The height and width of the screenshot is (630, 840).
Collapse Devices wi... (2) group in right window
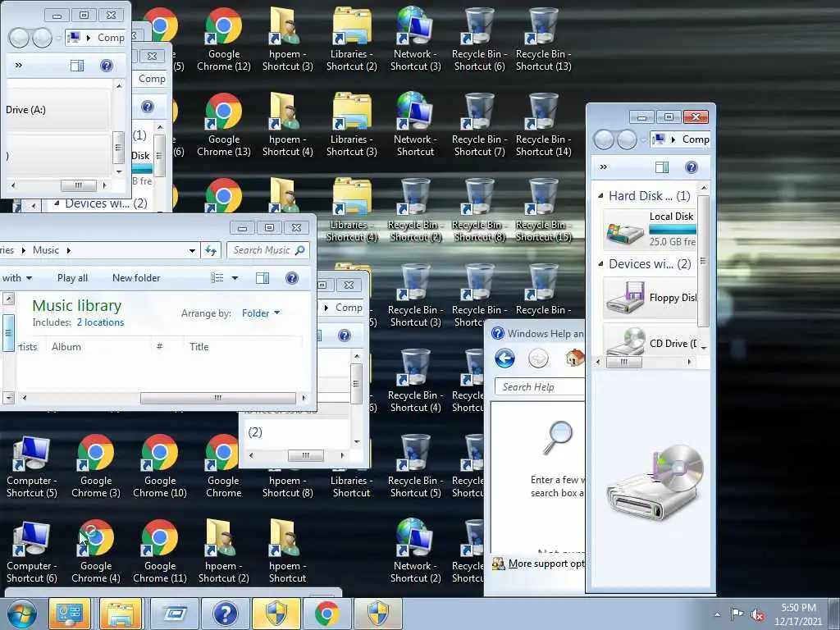click(x=600, y=263)
